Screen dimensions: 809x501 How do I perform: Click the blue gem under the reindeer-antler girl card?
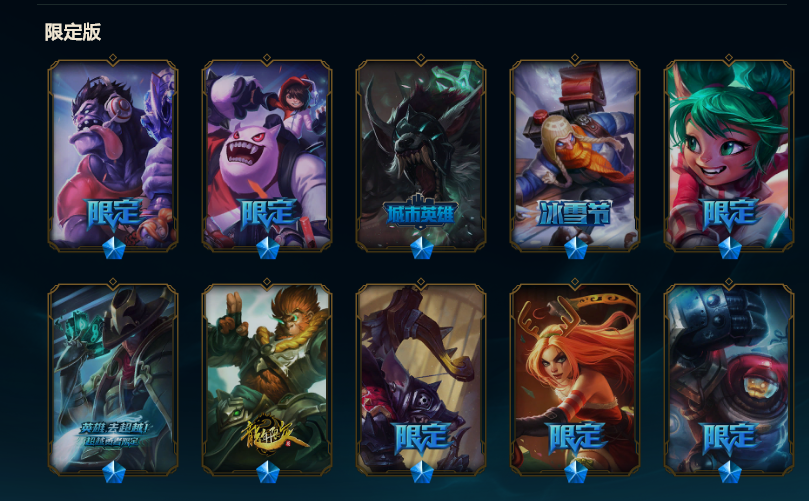[576, 472]
